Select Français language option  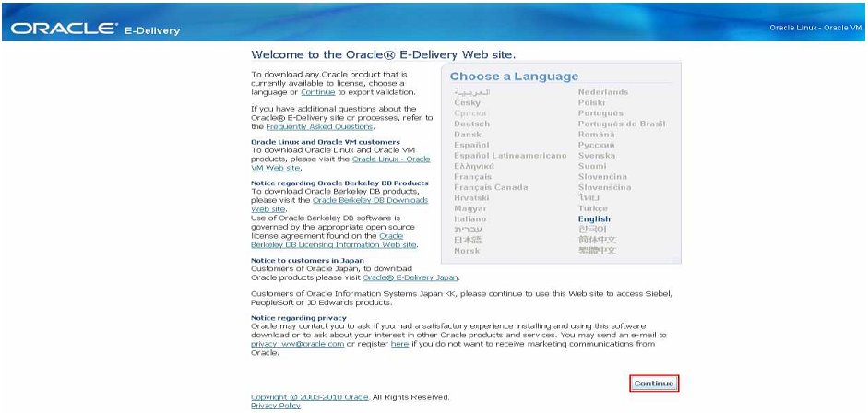point(473,176)
